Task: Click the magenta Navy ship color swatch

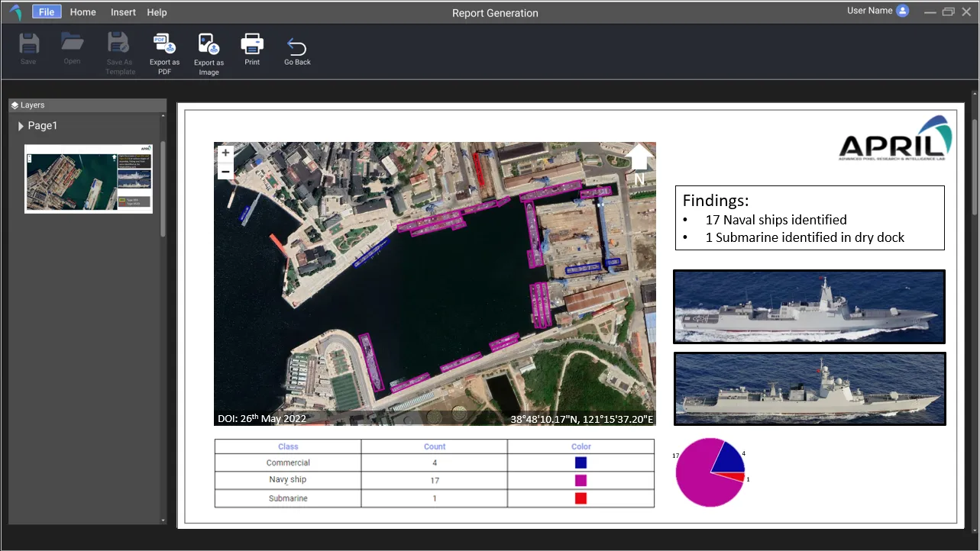Action: point(581,480)
